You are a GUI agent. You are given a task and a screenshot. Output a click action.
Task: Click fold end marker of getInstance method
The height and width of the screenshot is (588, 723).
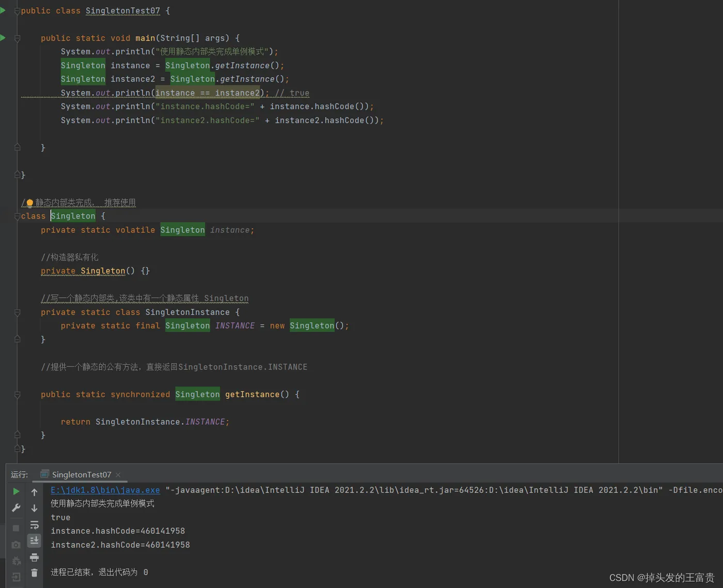point(17,435)
